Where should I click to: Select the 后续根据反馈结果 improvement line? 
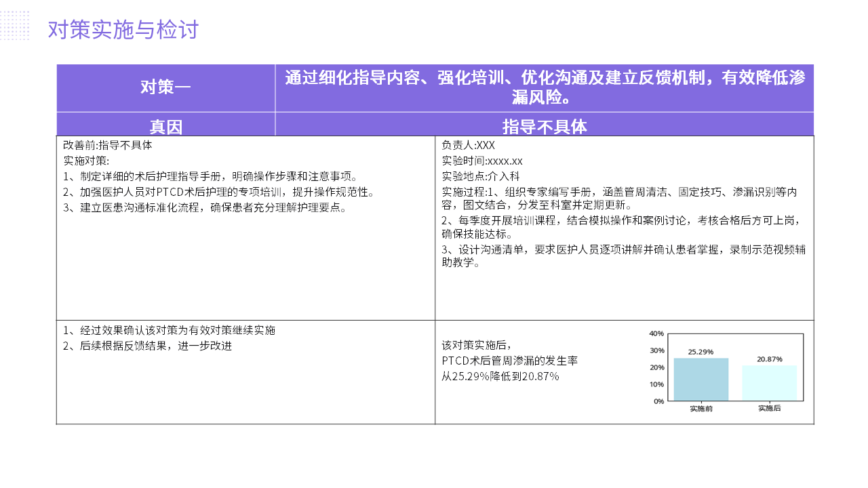(x=147, y=346)
